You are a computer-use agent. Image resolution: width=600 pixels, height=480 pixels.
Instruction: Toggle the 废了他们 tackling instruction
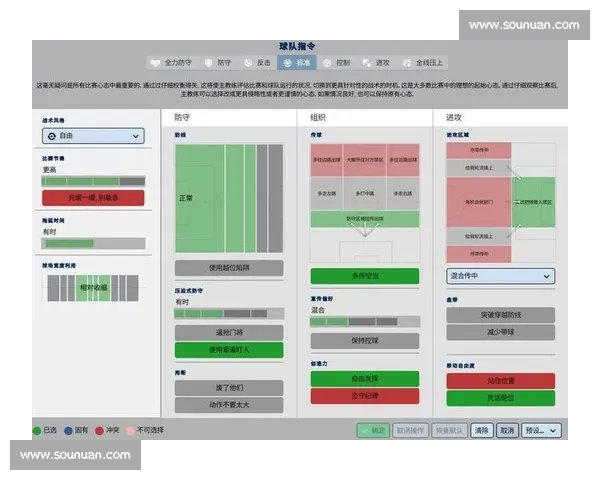coord(229,388)
